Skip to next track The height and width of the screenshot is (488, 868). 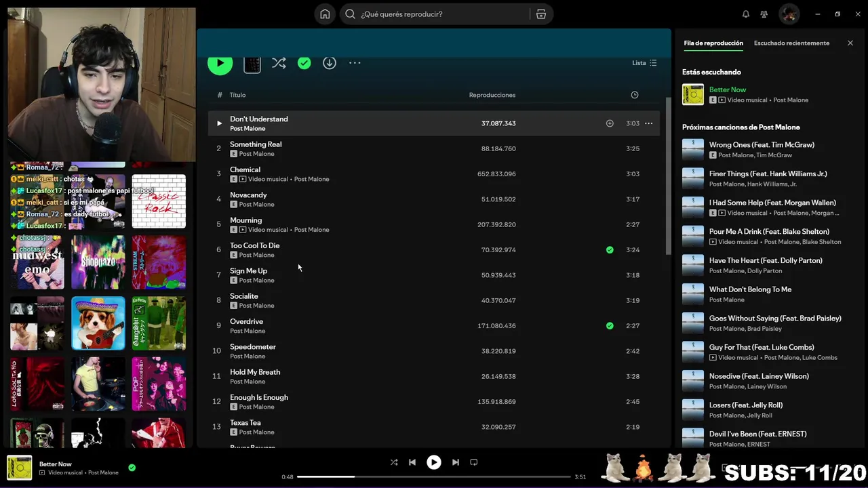coord(456,462)
